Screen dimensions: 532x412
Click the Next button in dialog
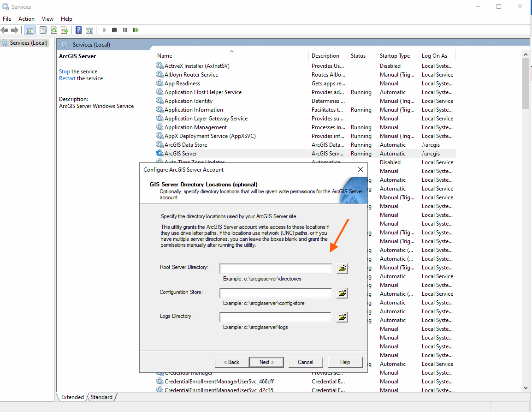[266, 362]
